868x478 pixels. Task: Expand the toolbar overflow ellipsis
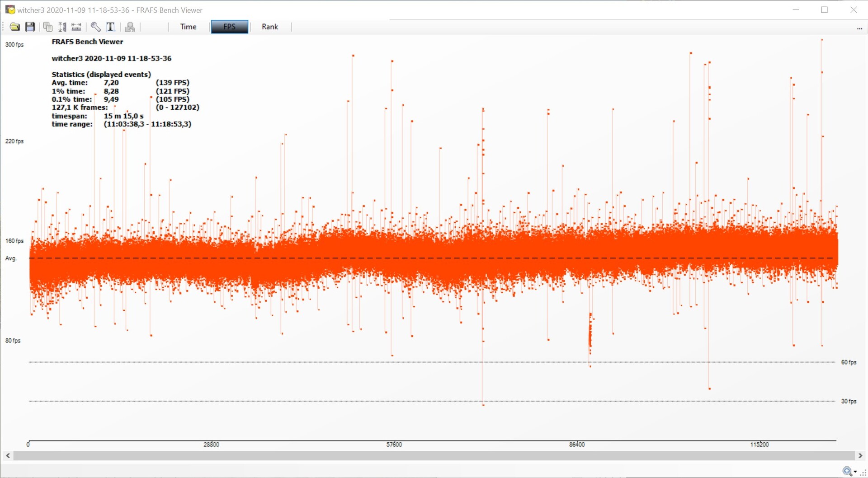[x=859, y=28]
